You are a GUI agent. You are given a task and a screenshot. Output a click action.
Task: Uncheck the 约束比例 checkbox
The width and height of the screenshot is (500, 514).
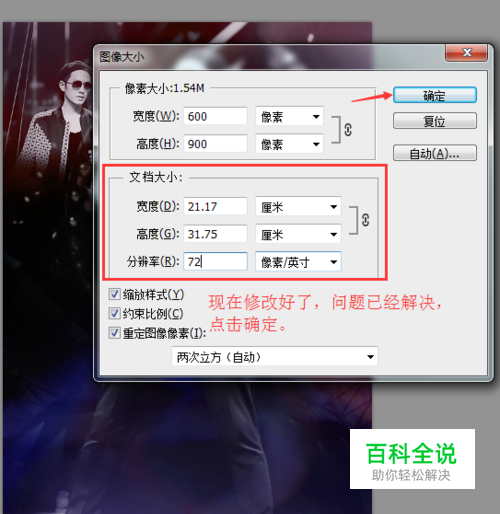point(114,313)
